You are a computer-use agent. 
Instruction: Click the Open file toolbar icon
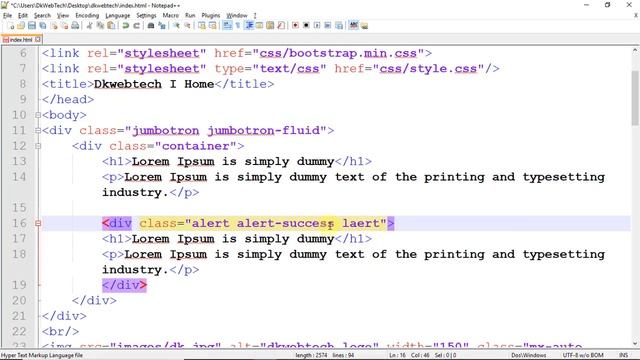tap(21, 26)
